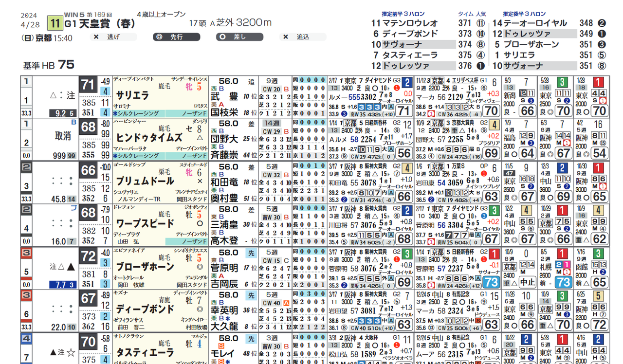Click trainer name 吉岡辰
623x364 pixels.
click(x=224, y=283)
